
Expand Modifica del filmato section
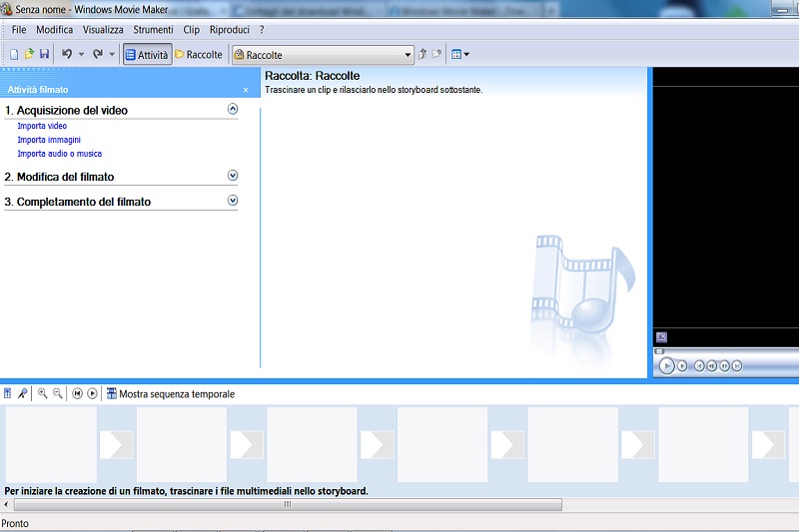coord(233,176)
